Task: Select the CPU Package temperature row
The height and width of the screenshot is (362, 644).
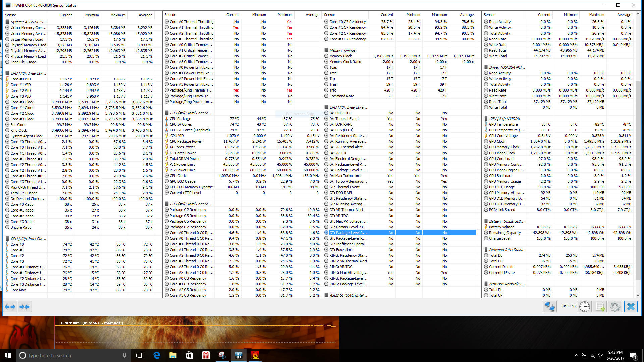Action: [180, 119]
